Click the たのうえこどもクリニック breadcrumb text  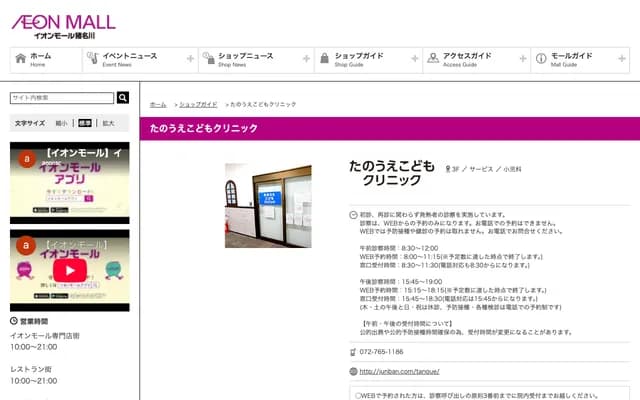263,104
